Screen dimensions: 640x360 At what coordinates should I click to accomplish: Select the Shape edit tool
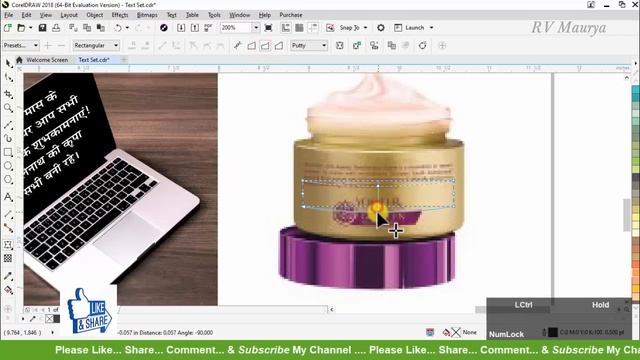tap(9, 77)
